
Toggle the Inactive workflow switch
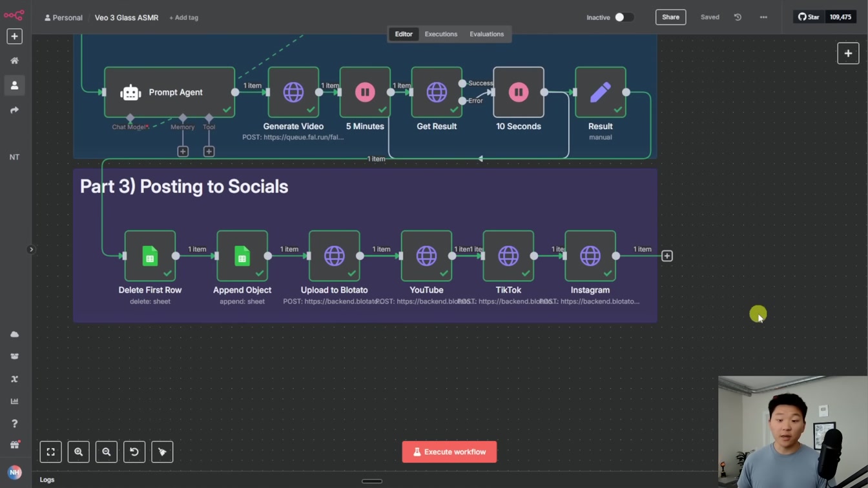(623, 17)
